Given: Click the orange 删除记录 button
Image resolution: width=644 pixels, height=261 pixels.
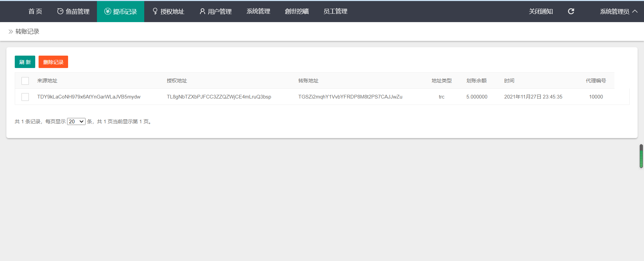Looking at the screenshot, I should click(x=53, y=62).
